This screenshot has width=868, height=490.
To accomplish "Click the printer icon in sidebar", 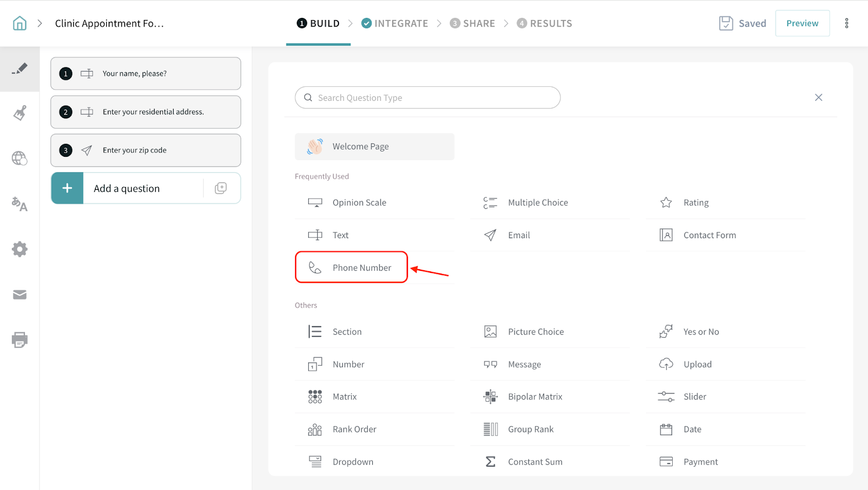I will 20,340.
